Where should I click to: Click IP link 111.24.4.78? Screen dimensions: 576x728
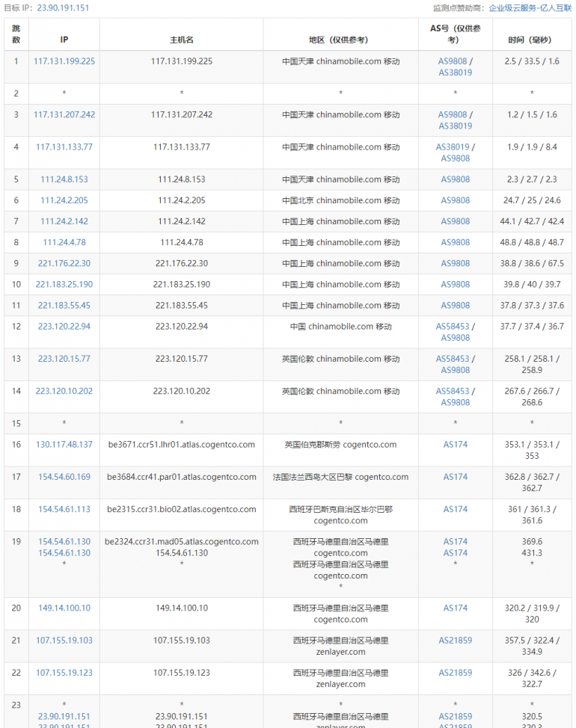coord(64,242)
